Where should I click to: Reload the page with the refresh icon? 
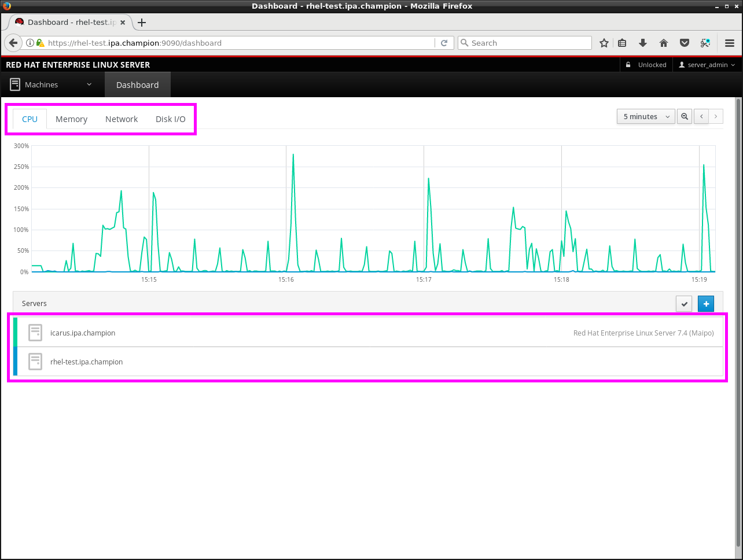tap(444, 43)
